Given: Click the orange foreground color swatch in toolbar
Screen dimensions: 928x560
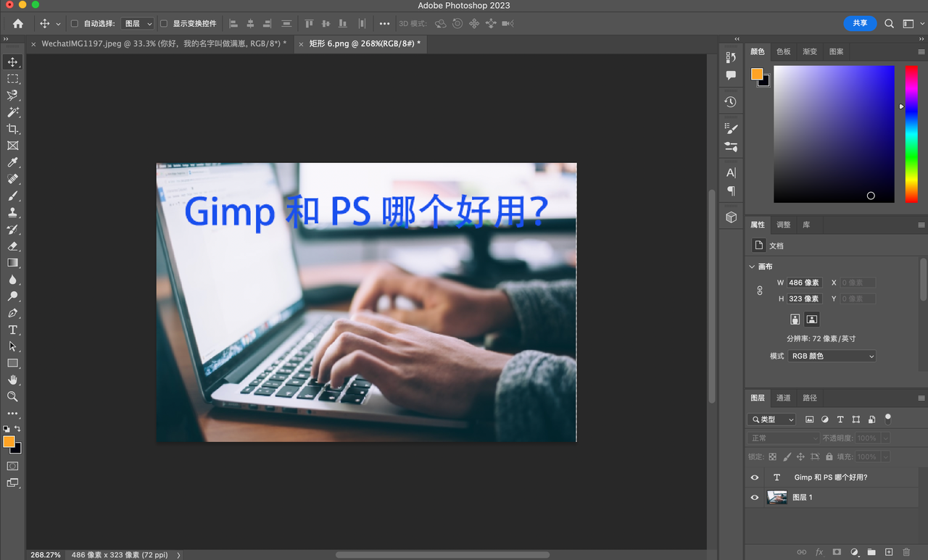Looking at the screenshot, I should 9,441.
